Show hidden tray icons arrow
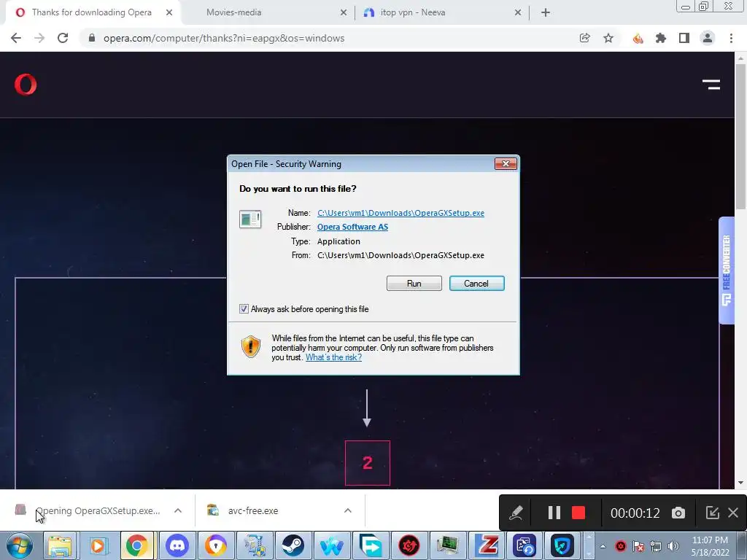This screenshot has width=747, height=560. point(603,546)
